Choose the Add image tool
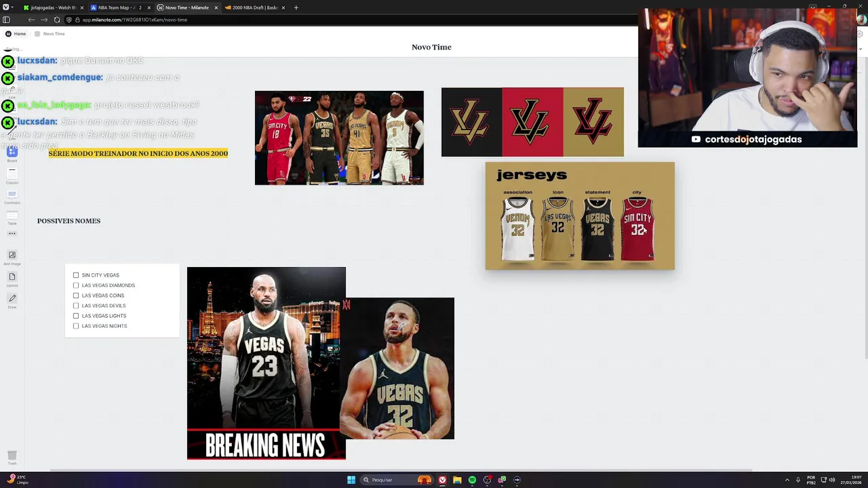 [12, 258]
